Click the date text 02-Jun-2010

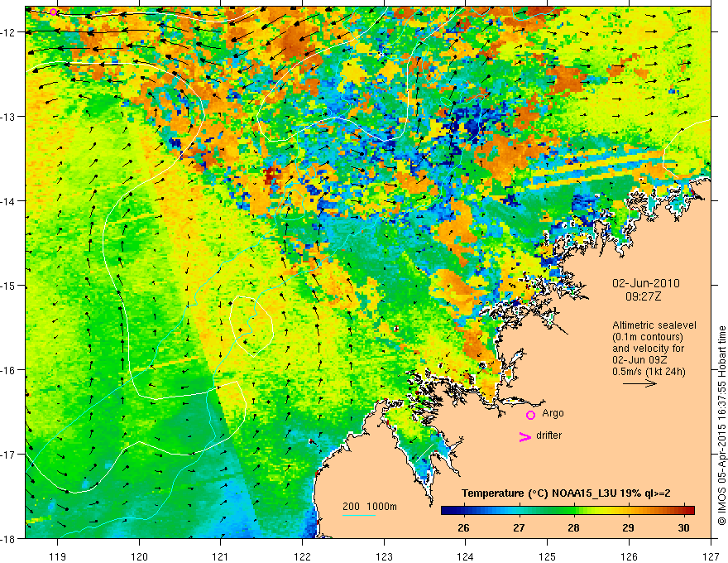(x=646, y=283)
